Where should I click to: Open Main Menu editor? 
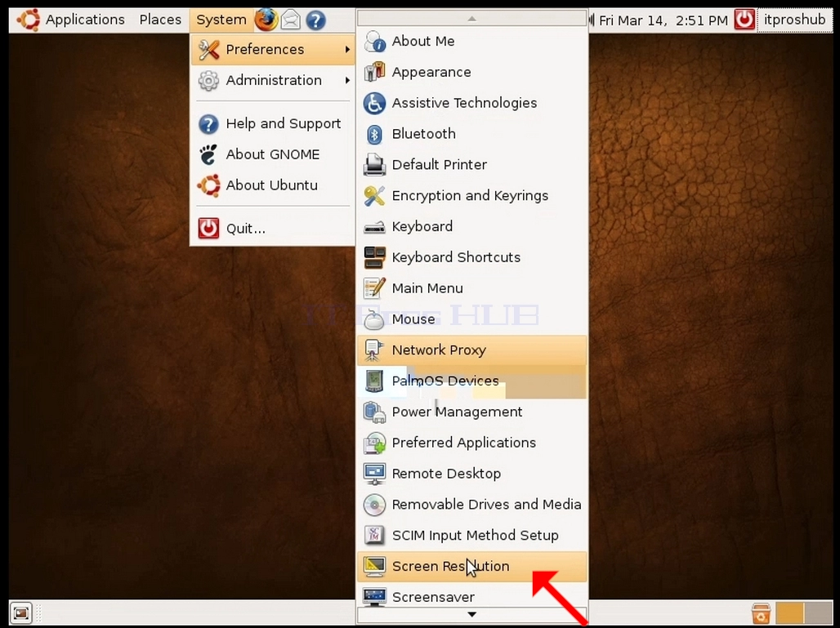472,288
